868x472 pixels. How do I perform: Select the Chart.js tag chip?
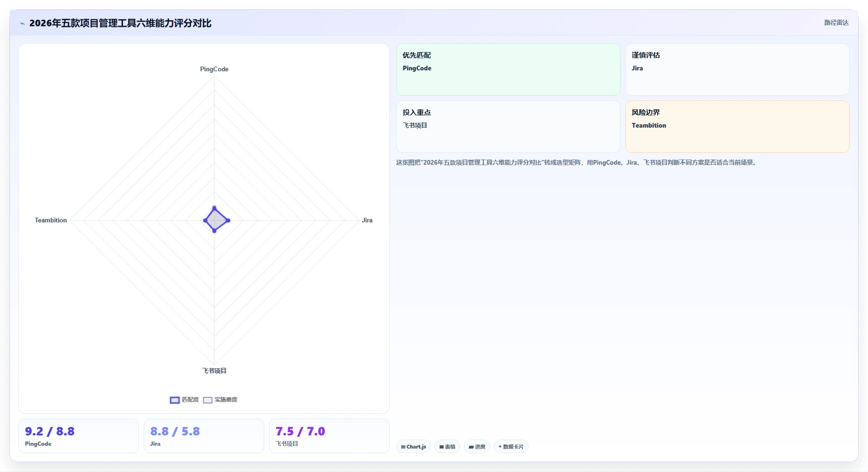(x=413, y=447)
